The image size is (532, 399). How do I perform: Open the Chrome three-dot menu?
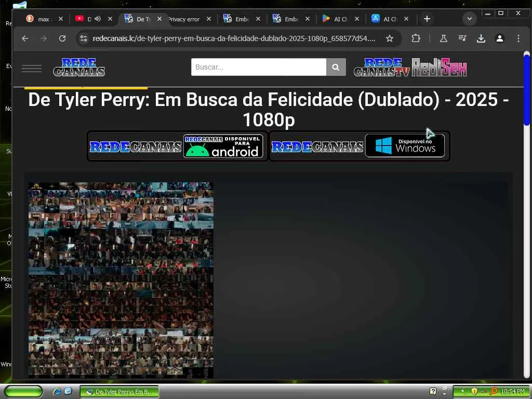coord(518,38)
